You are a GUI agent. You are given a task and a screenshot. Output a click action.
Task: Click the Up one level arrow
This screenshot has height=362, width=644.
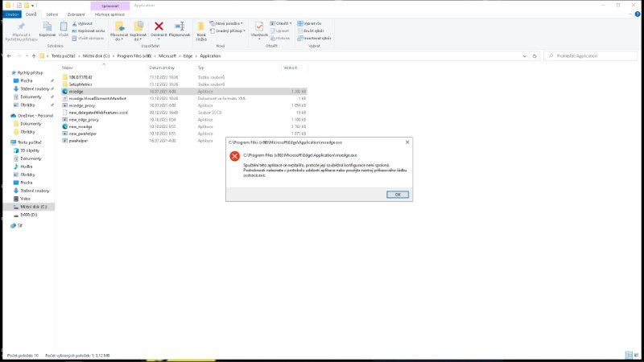34,56
